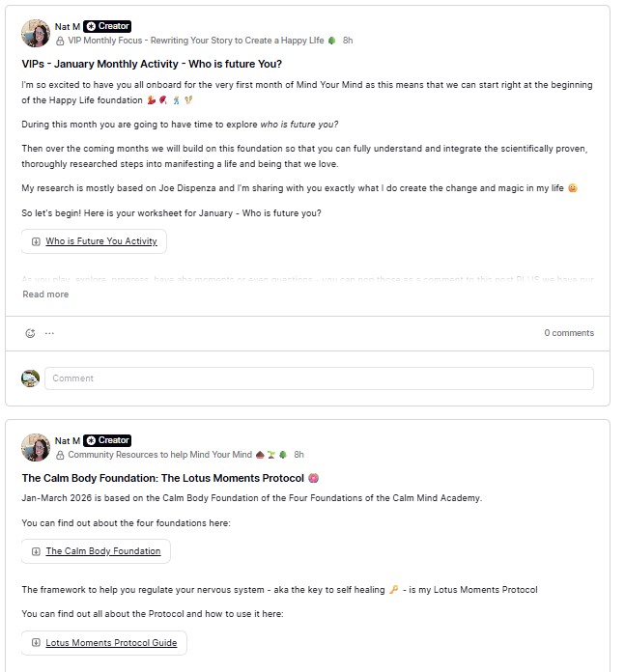
Task: Click the Creator badge on the first post
Action: click(107, 26)
